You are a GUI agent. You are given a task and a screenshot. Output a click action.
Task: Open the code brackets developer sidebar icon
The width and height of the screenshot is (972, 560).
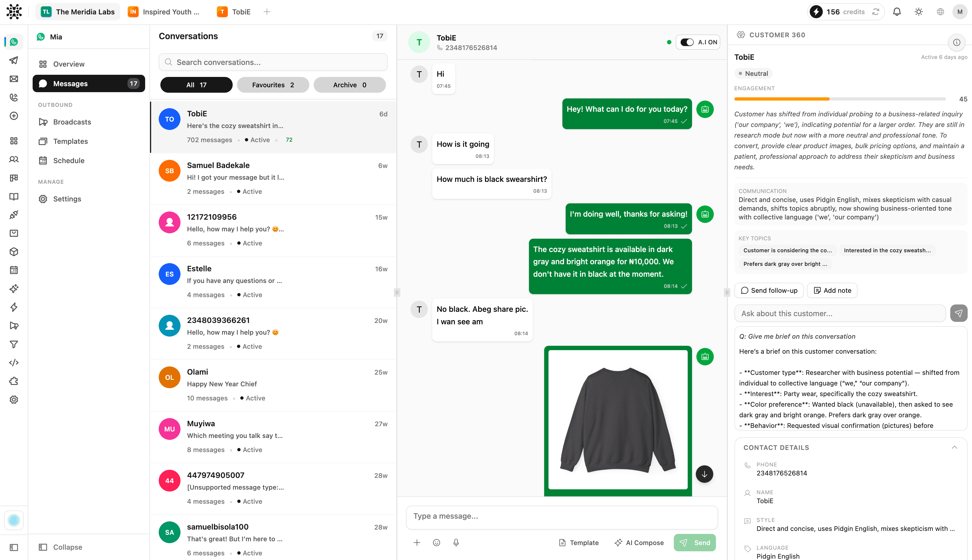point(14,363)
